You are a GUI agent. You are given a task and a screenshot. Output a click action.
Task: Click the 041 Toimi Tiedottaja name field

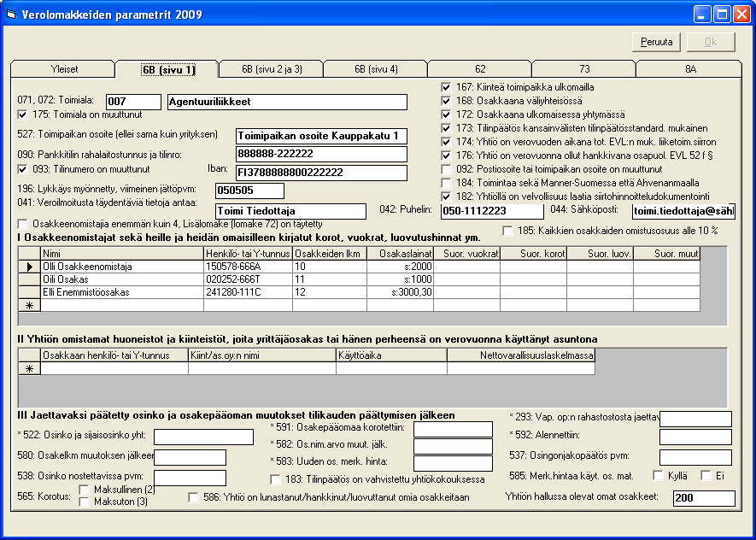pyautogui.click(x=290, y=211)
